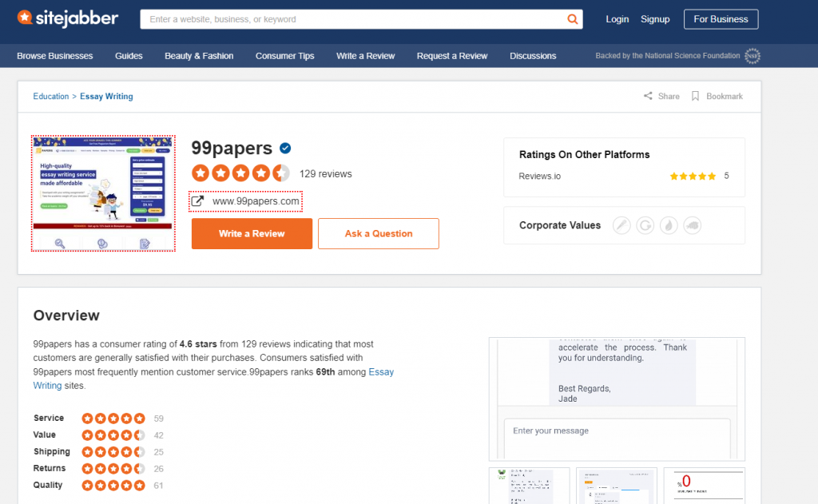Click the Value row star rating
Viewport: 818px width, 504px height.
[113, 435]
